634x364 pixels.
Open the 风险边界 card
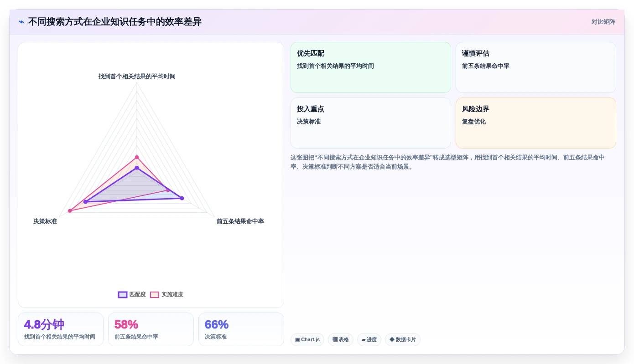(535, 123)
